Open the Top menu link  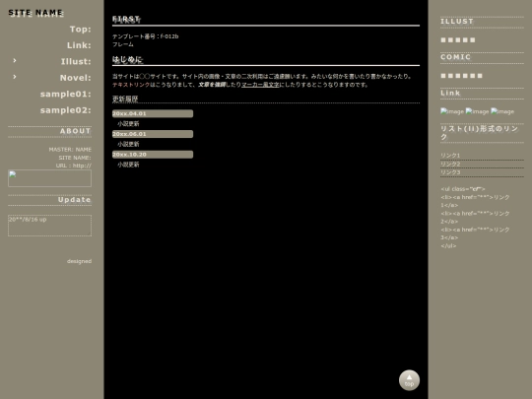click(x=81, y=30)
